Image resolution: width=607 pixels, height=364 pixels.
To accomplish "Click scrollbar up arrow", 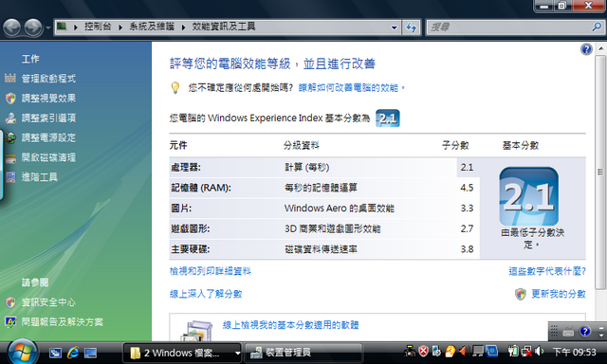I will (x=600, y=48).
